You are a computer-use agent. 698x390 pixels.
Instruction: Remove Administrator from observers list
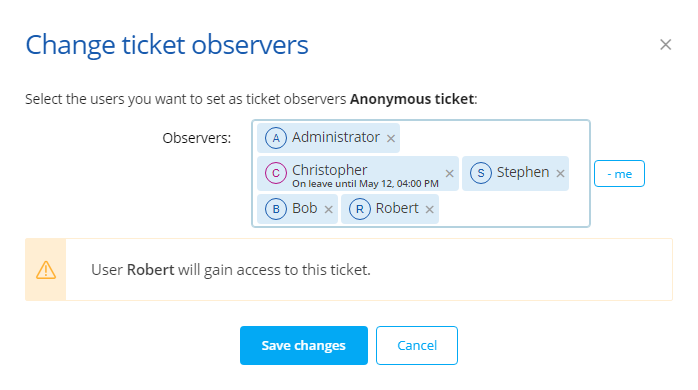click(391, 138)
